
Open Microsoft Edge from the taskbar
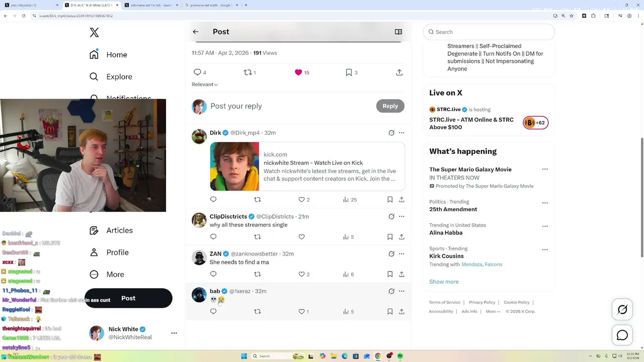pyautogui.click(x=345, y=356)
